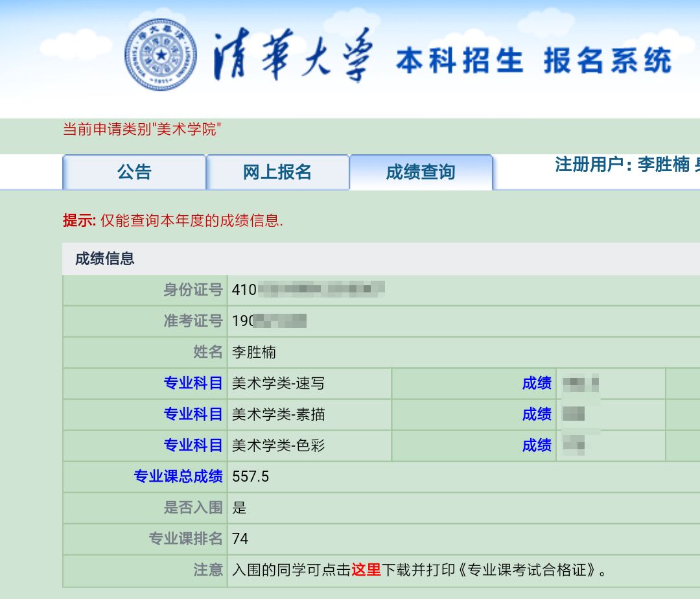Click the 清华大学 calligraphy title
The height and width of the screenshot is (599, 700).
(x=293, y=55)
